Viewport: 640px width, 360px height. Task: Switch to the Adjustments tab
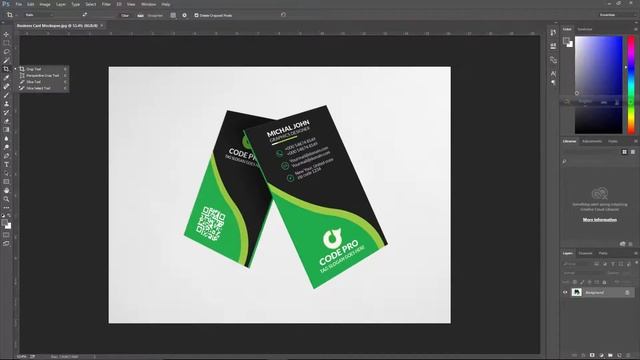592,141
